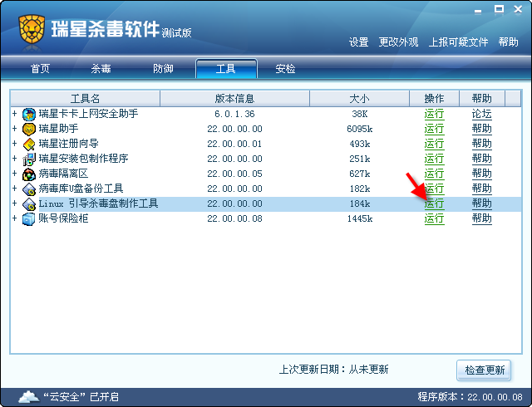Expand the 病毒库U盘备份工具 row

[15, 188]
